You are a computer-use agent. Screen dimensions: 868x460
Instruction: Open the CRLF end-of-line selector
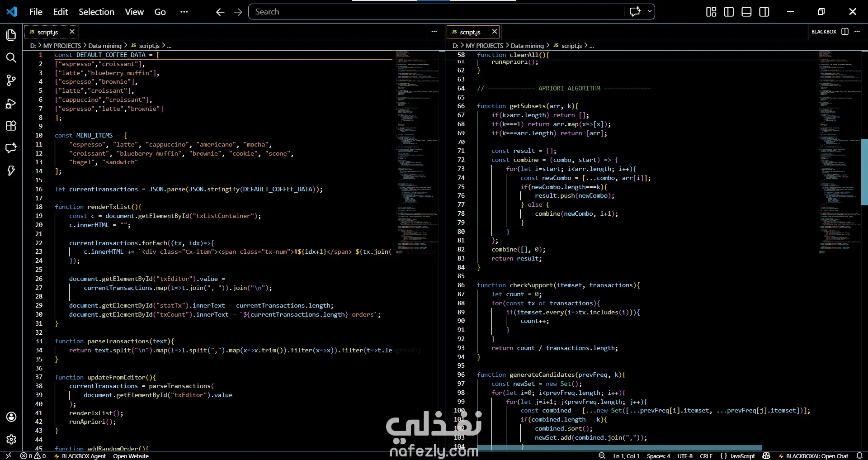pos(706,455)
